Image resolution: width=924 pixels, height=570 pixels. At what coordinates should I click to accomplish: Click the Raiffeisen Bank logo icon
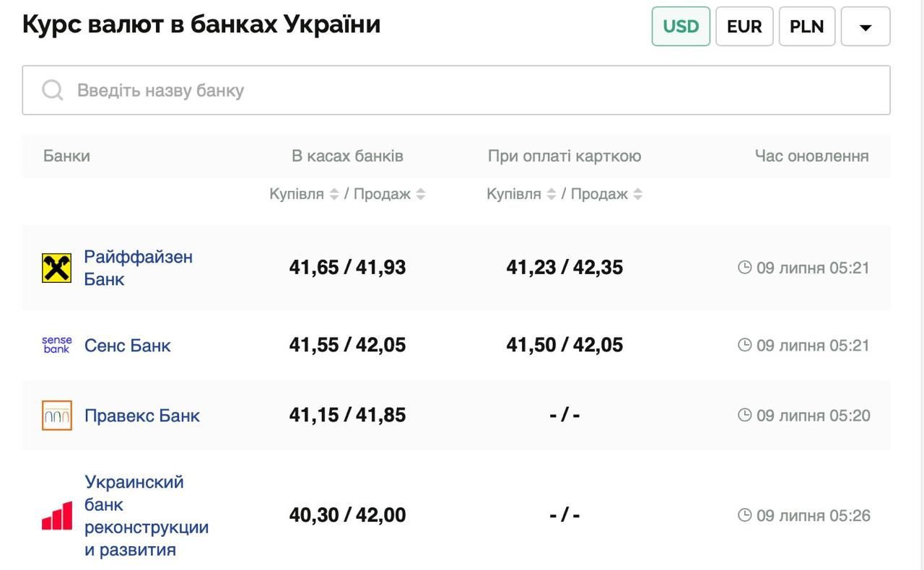click(x=56, y=268)
